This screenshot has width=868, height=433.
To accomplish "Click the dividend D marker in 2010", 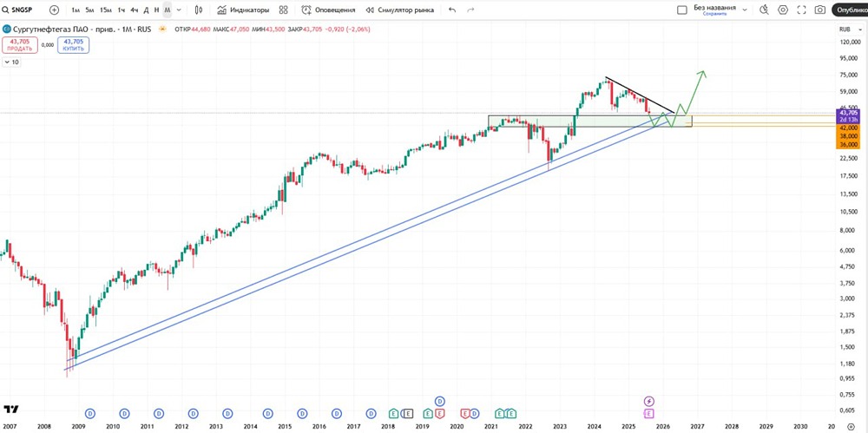I will point(124,413).
